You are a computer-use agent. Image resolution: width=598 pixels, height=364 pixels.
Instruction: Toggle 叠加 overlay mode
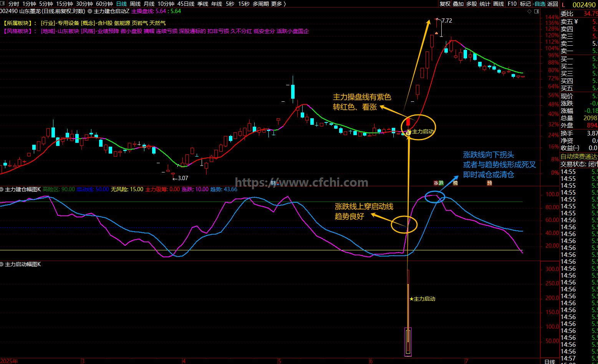click(x=458, y=4)
